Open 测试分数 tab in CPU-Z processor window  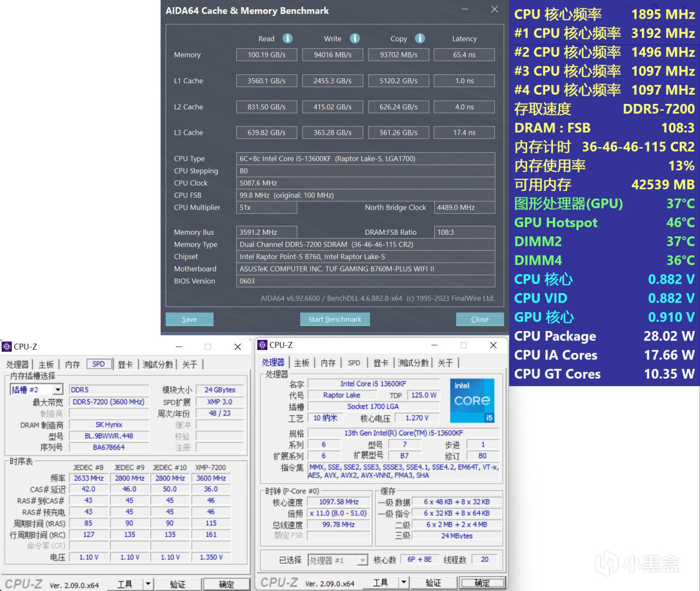(x=413, y=363)
